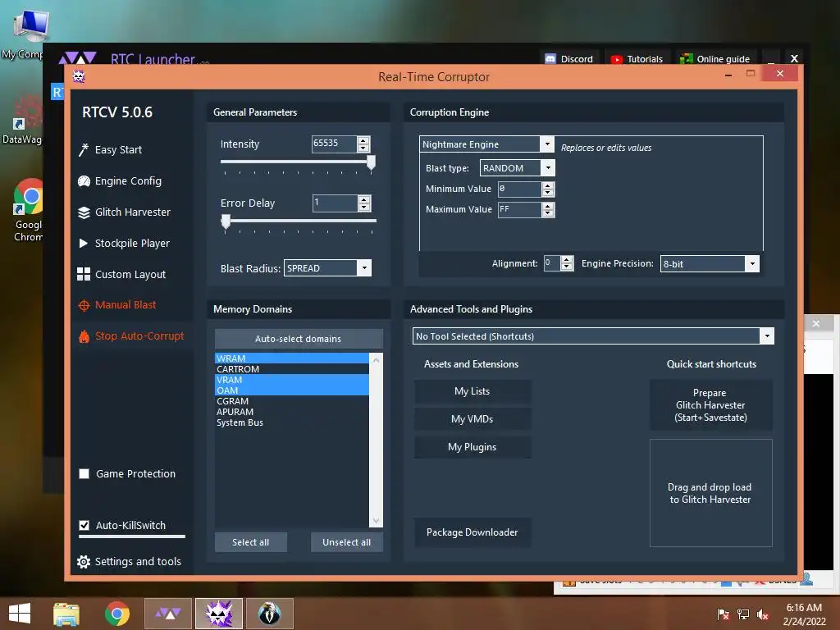
Task: Select the Glitch Harvester menu item
Action: point(132,212)
